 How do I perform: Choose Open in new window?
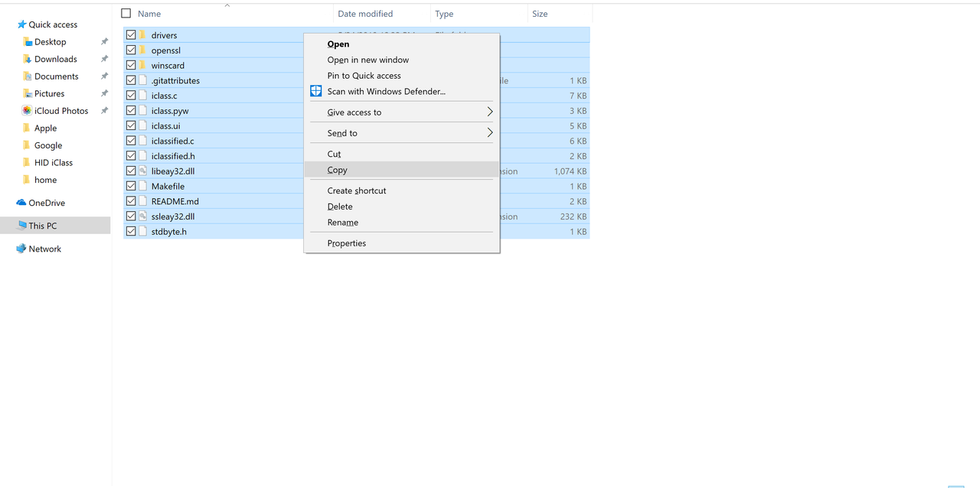pyautogui.click(x=368, y=60)
